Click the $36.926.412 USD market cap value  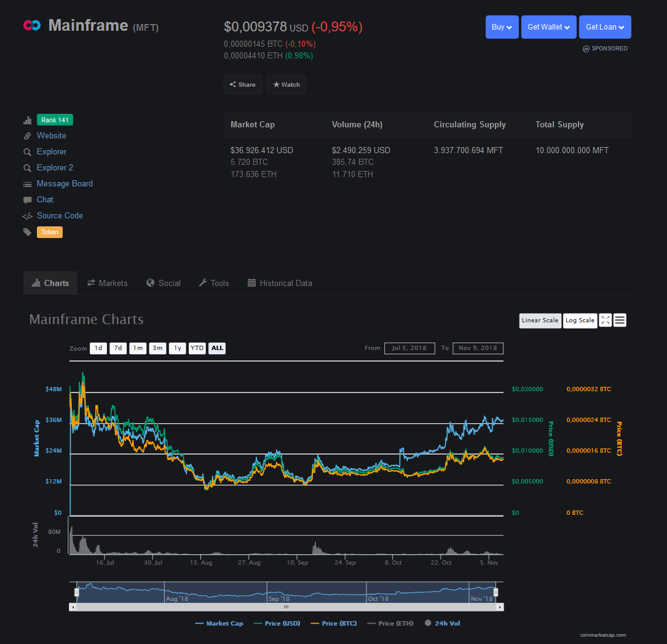tap(262, 150)
